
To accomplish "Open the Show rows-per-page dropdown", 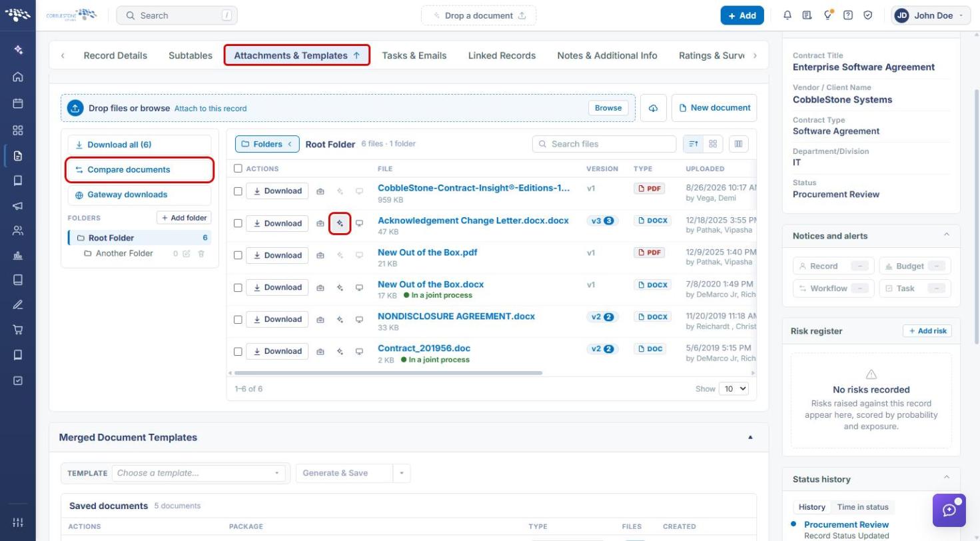I will (734, 388).
